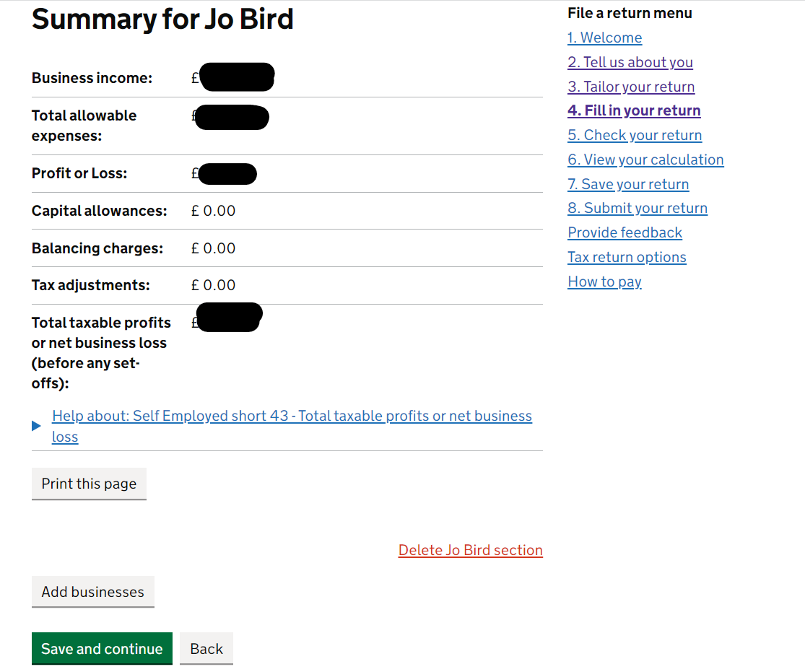Select 8. Submit your return
805x672 pixels.
pos(638,208)
